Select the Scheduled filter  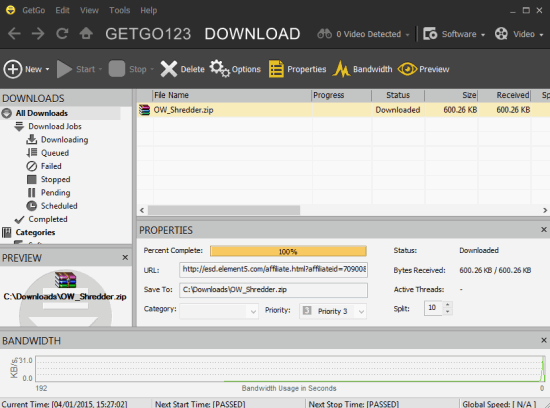59,206
